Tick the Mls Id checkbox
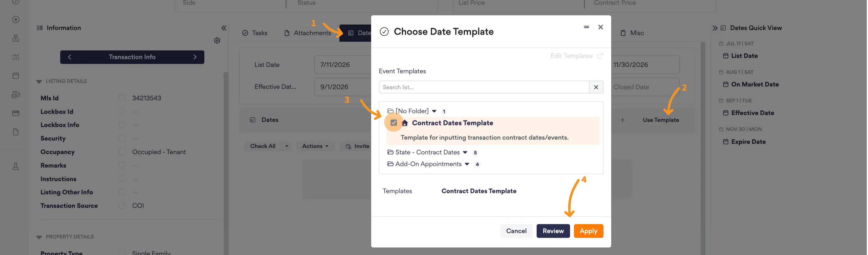 click(x=122, y=98)
